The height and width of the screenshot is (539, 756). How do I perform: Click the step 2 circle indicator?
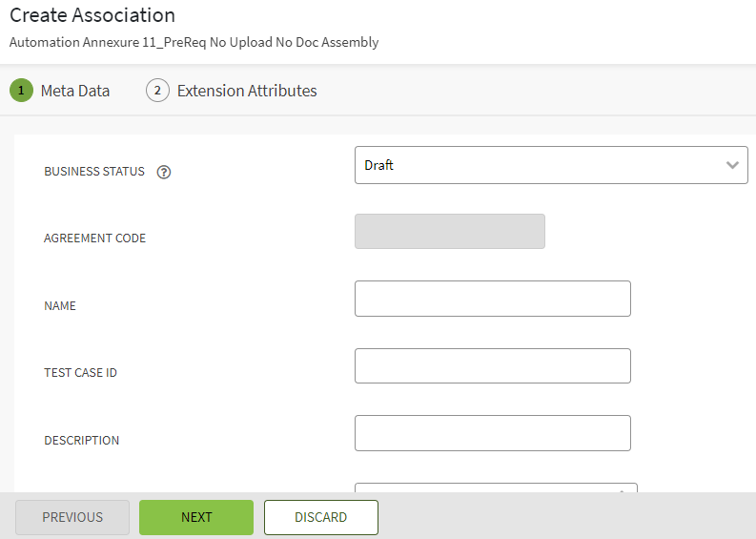tap(157, 91)
